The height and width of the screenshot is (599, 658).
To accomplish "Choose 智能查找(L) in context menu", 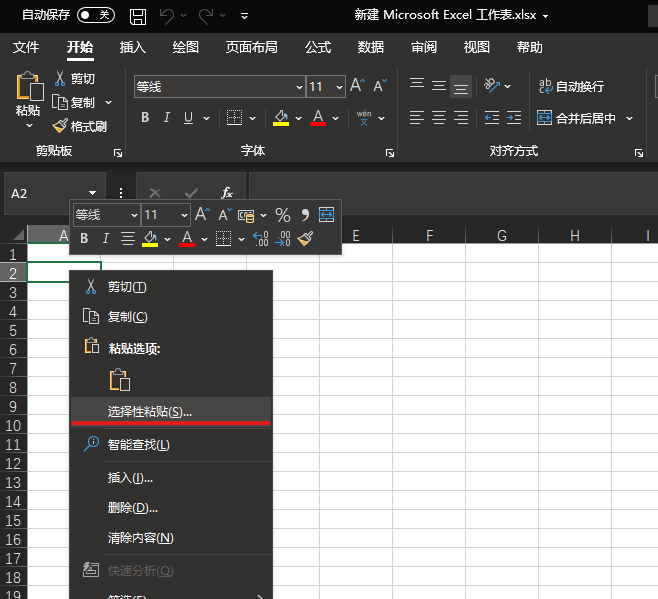I will point(171,445).
